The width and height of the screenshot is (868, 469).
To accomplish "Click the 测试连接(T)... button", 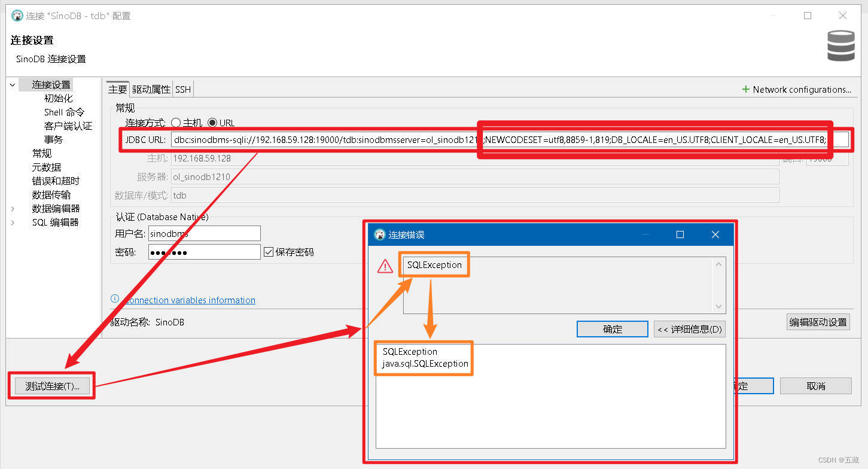I will click(x=52, y=386).
